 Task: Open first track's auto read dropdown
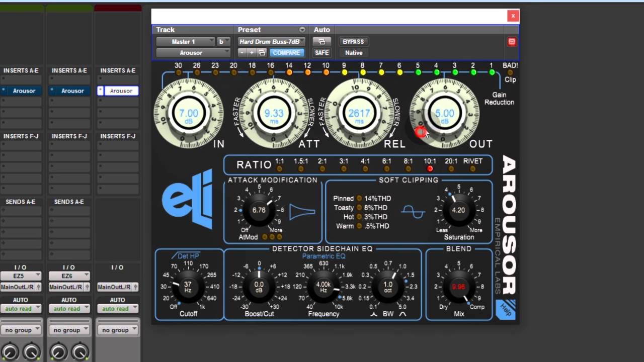pyautogui.click(x=21, y=309)
